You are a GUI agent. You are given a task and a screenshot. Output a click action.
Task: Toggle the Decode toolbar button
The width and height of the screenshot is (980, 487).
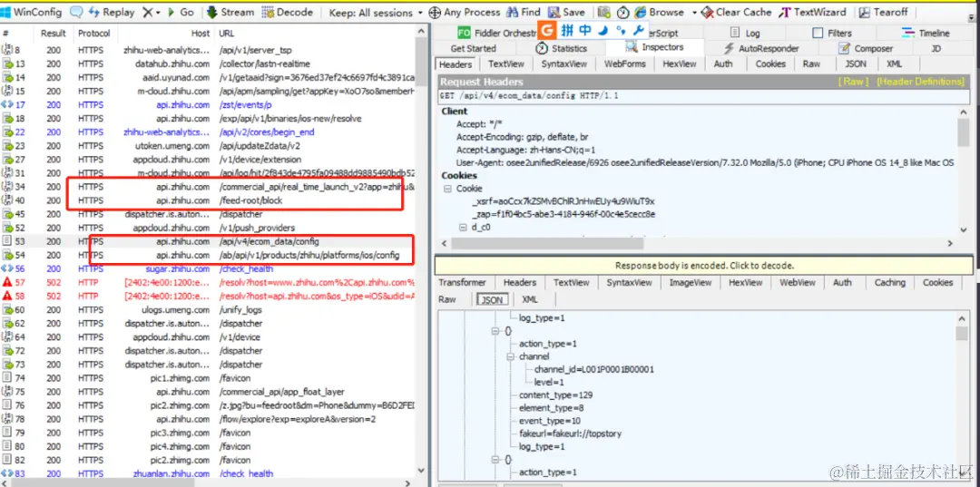(288, 12)
